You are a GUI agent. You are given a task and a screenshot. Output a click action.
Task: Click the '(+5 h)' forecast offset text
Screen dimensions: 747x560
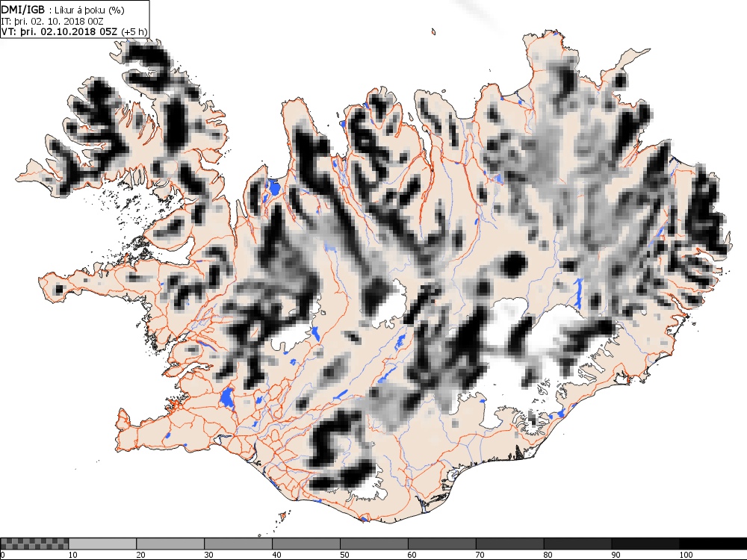click(134, 32)
